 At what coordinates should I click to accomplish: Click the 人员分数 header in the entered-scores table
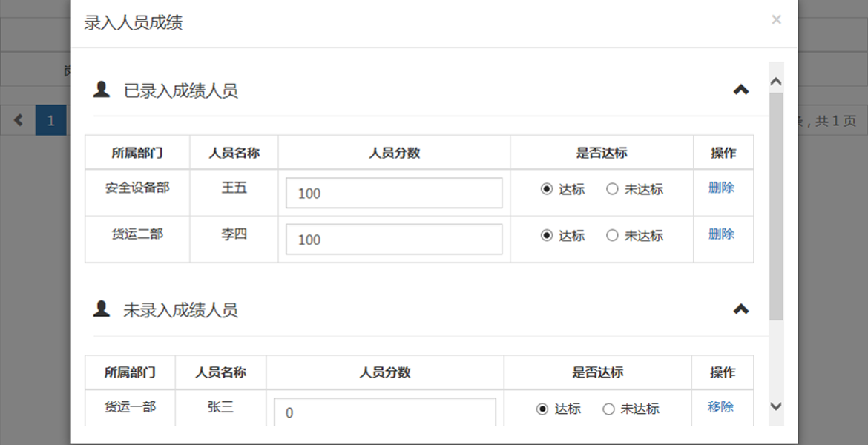394,153
